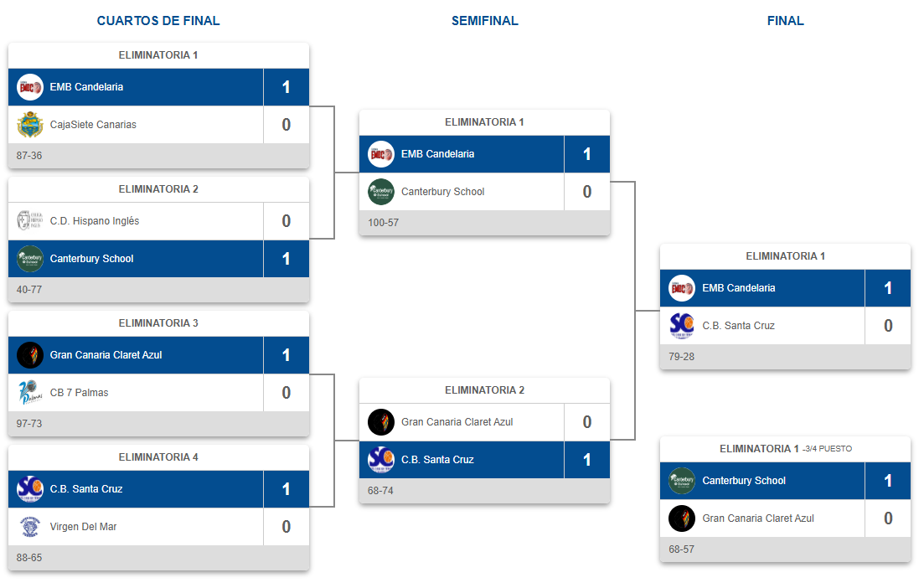Click the 3/4 puesto Eliminatoria 1 header

tap(786, 449)
